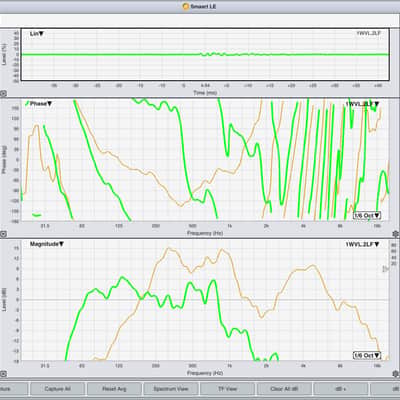
Task: Switch to TF View
Action: pyautogui.click(x=227, y=389)
